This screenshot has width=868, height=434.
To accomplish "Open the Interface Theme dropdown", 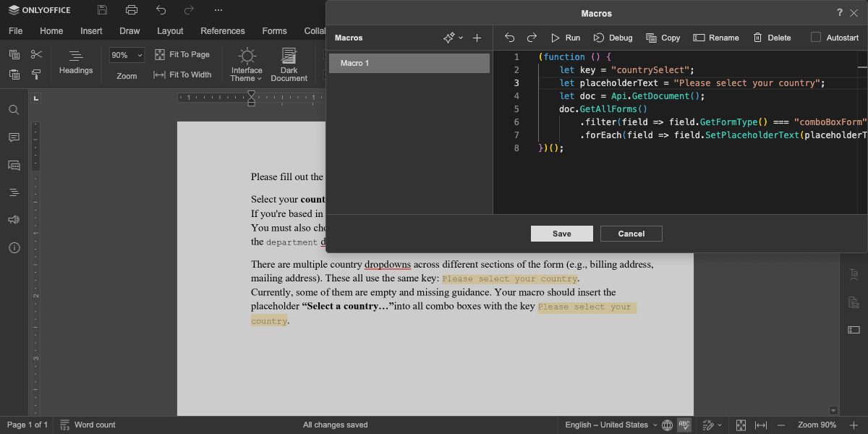I will click(247, 65).
